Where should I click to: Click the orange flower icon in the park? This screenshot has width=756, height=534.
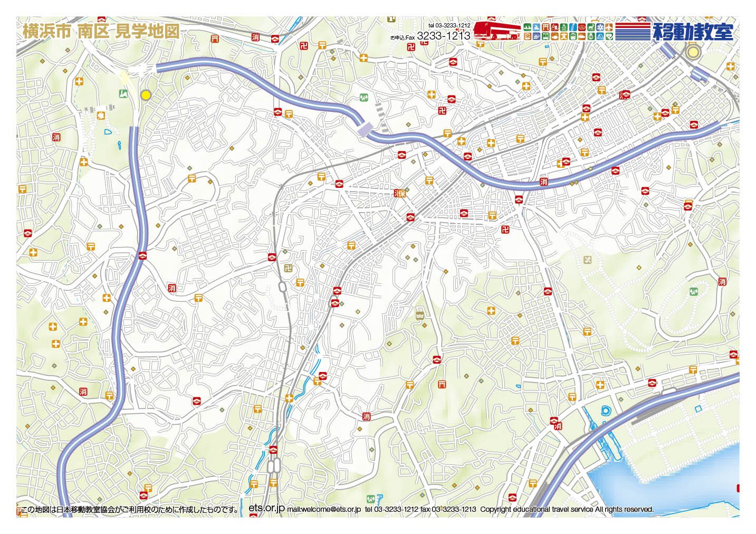pyautogui.click(x=101, y=116)
